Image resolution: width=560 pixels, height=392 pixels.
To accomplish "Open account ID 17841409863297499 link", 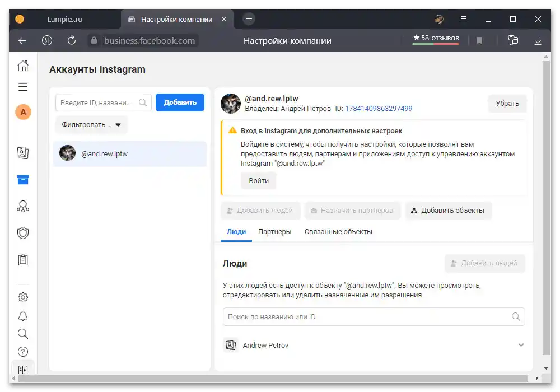I will (x=379, y=109).
